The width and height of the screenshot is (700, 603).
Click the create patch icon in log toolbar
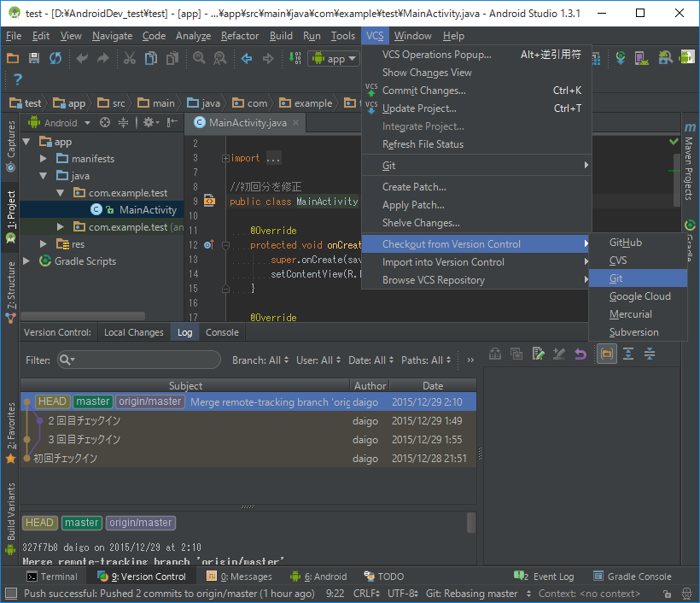[539, 354]
